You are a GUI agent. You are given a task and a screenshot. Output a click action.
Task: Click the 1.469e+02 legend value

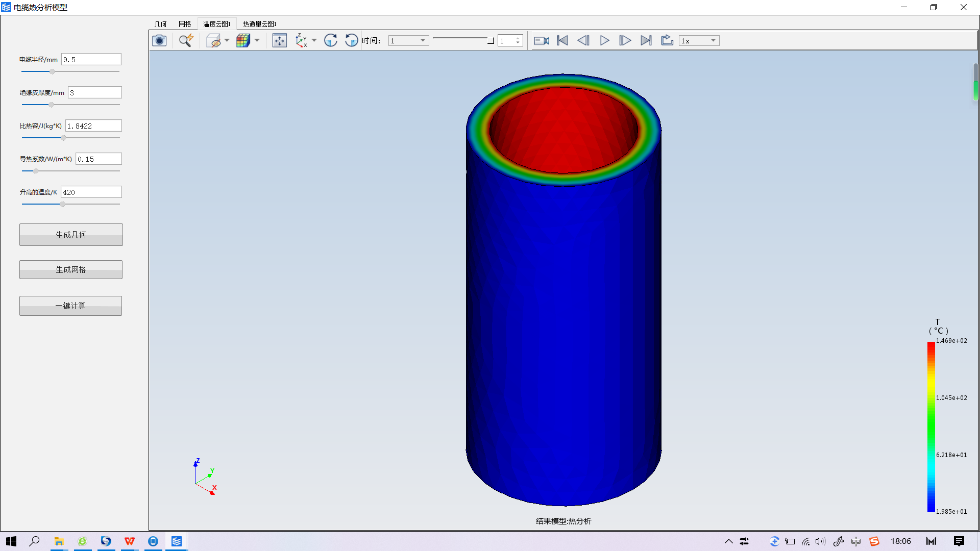(951, 341)
